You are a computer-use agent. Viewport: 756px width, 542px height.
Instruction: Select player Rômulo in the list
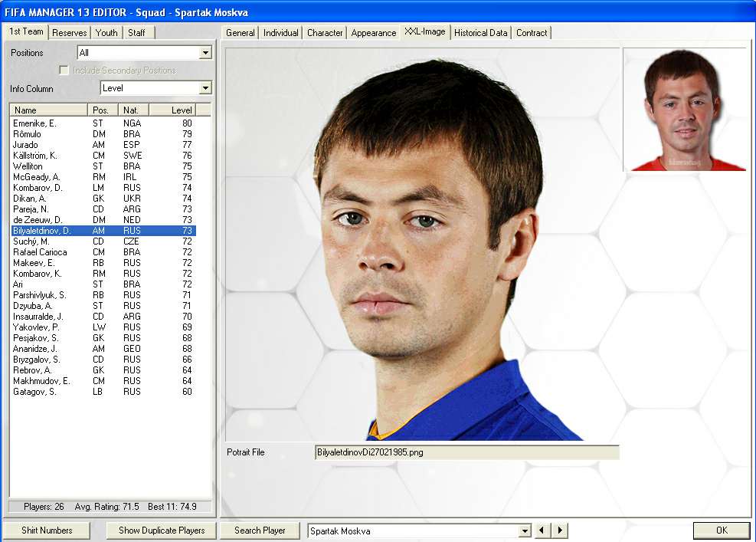point(103,134)
